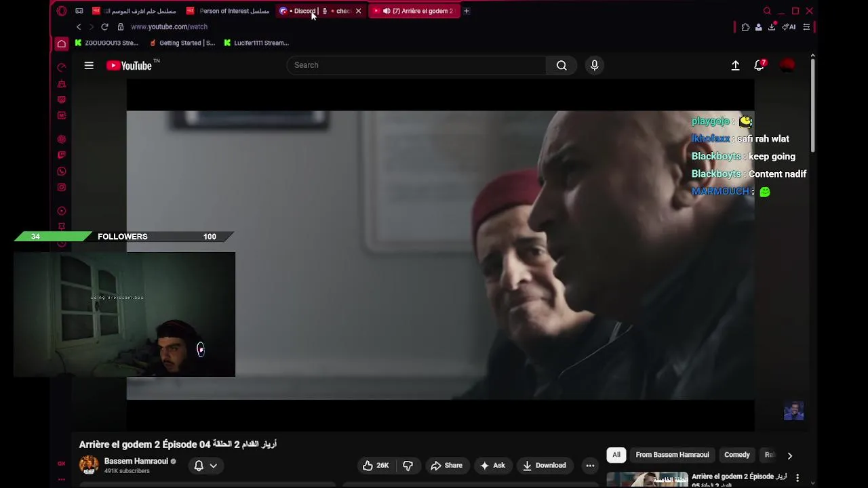Image resolution: width=868 pixels, height=488 pixels.
Task: Download the video
Action: 544,466
